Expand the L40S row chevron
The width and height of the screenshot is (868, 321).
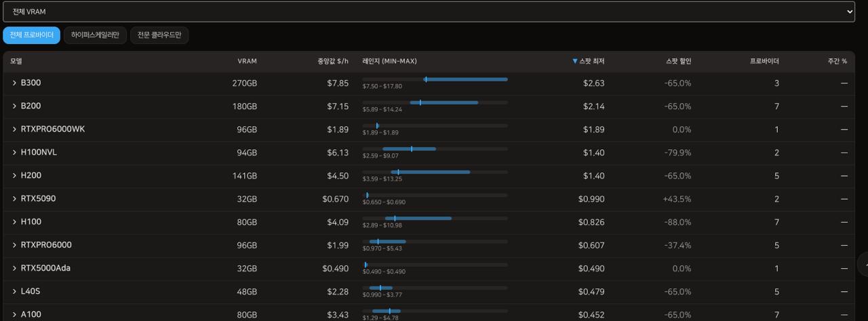point(14,291)
